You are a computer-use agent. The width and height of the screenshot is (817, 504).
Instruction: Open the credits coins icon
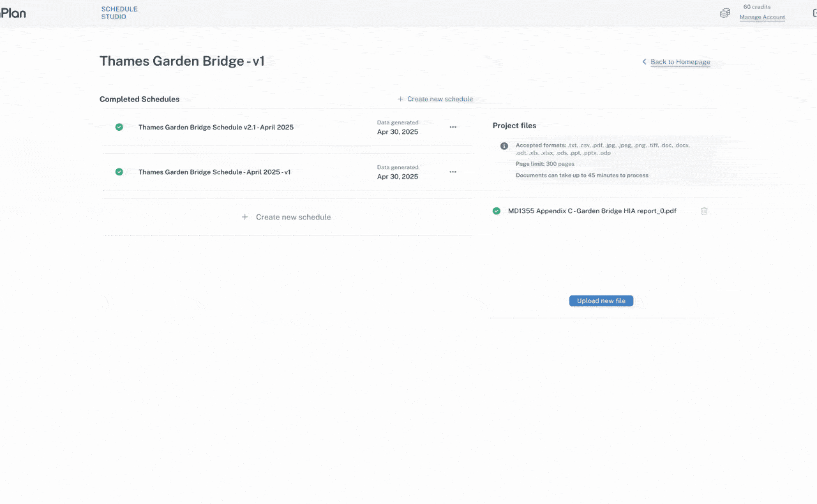[725, 13]
